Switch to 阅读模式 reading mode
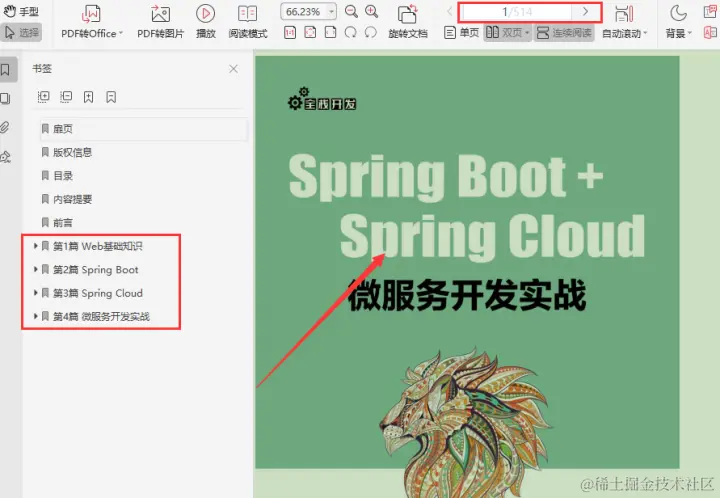The height and width of the screenshot is (498, 720). (248, 22)
